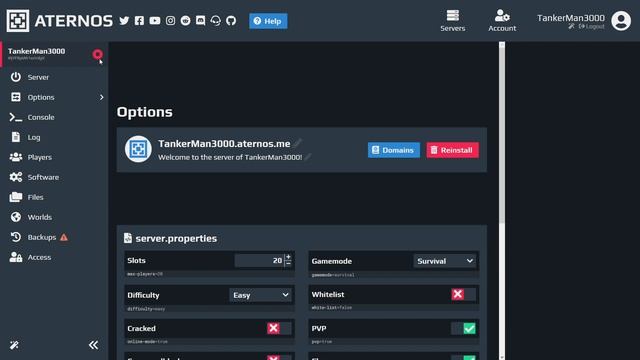Viewport: 640px width, 360px height.
Task: Toggle the Cracked switch
Action: pyautogui.click(x=279, y=328)
